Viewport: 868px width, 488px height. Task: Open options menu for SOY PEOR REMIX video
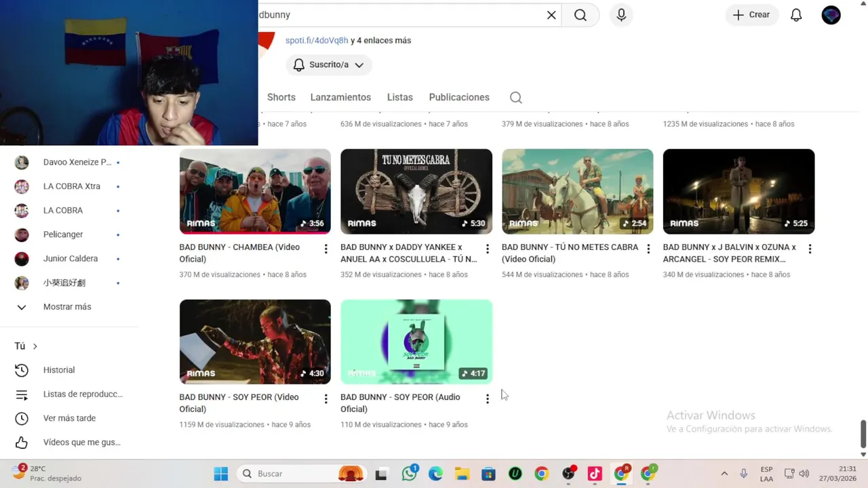(x=810, y=249)
